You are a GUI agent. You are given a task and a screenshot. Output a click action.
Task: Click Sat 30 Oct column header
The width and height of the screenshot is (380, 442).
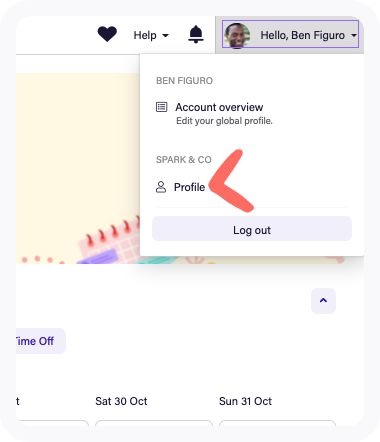(121, 401)
